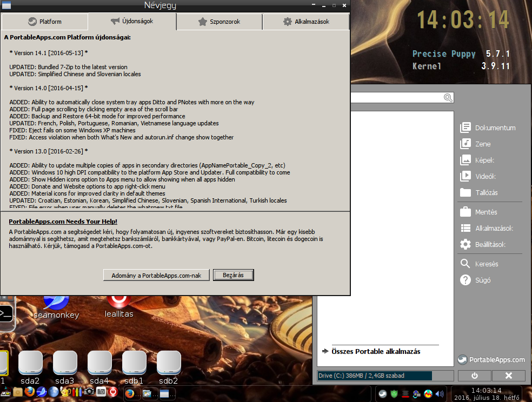Open the Alkalmazások tab in Névjegy
This screenshot has width=532, height=402.
pyautogui.click(x=306, y=22)
